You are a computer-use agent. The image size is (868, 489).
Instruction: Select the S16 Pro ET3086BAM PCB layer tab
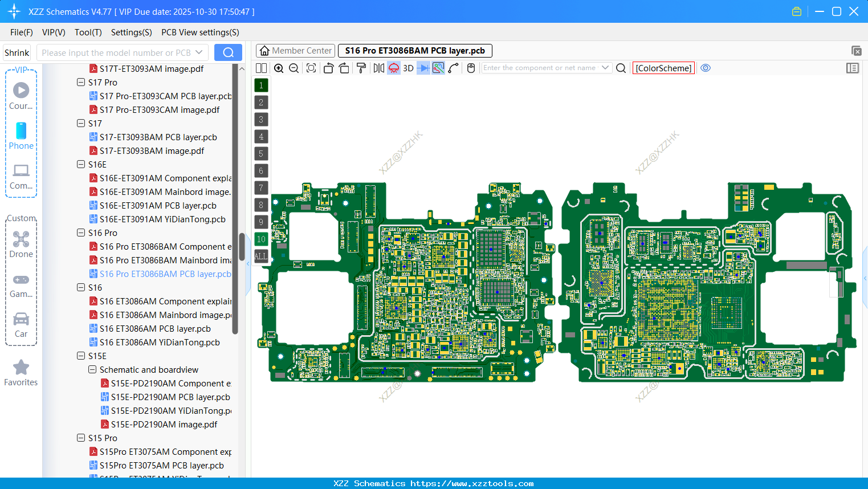tap(414, 51)
